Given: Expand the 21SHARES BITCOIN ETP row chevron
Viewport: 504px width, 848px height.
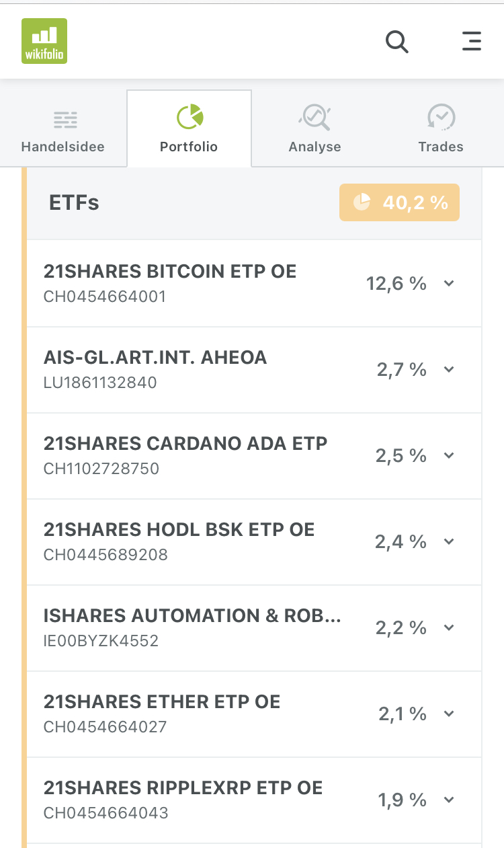Looking at the screenshot, I should point(450,283).
